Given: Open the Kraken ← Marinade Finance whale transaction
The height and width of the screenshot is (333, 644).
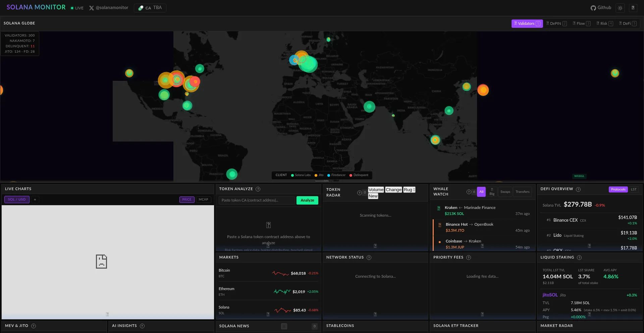Looking at the screenshot, I should [483, 211].
